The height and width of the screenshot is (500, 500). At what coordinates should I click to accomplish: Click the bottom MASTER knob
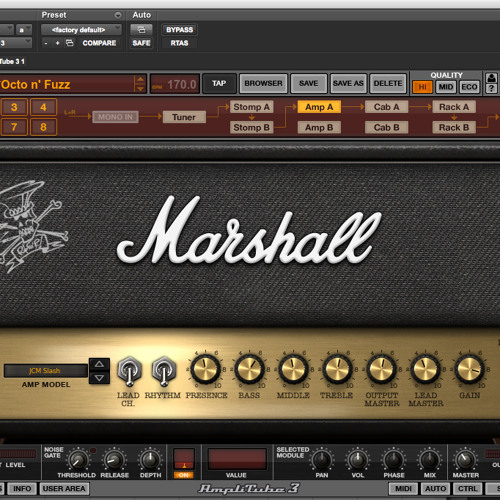(x=466, y=460)
